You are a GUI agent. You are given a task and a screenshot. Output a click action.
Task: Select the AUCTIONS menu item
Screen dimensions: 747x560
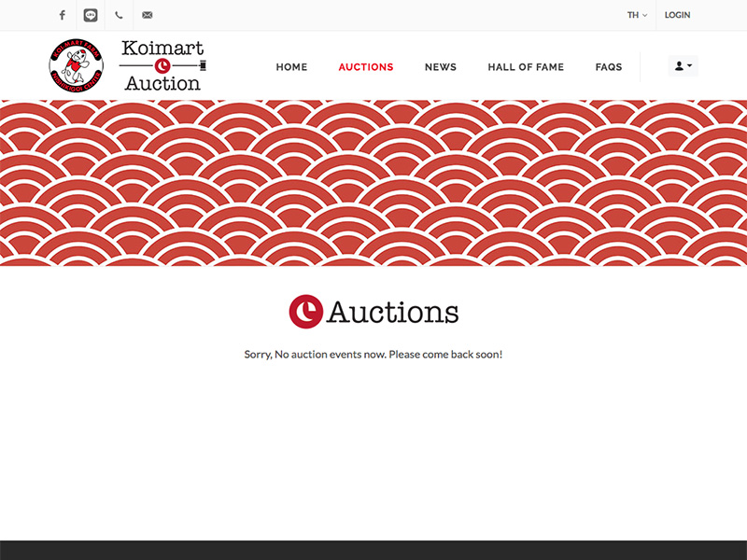366,67
